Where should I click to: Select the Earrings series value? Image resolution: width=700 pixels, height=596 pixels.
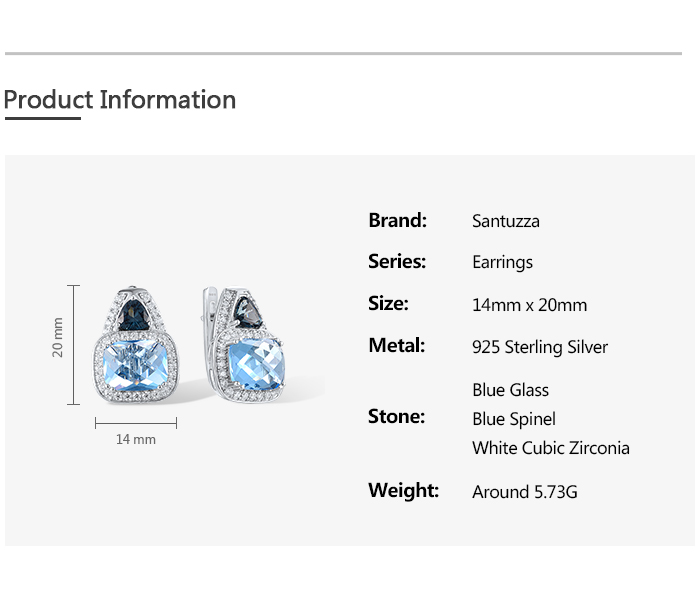point(502,262)
